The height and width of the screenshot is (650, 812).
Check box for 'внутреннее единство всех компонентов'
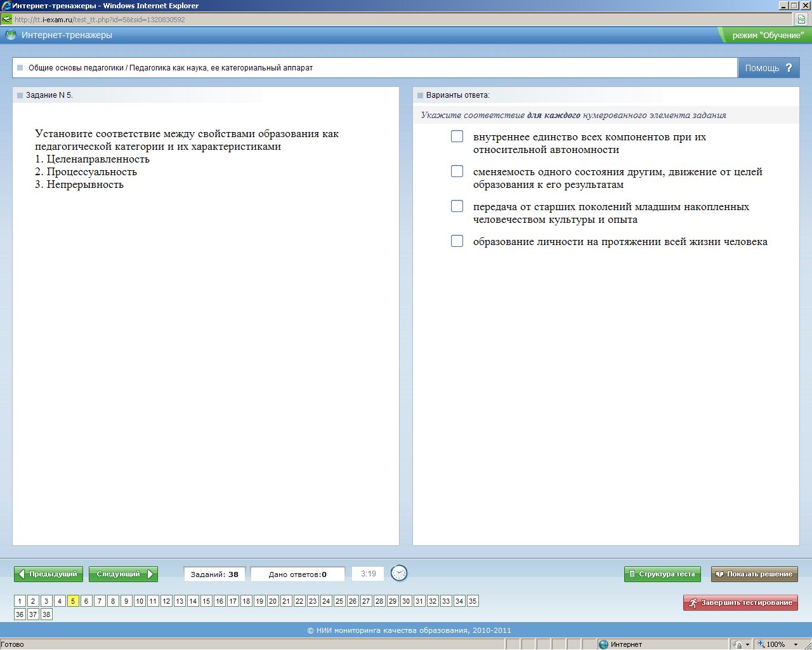pyautogui.click(x=457, y=136)
